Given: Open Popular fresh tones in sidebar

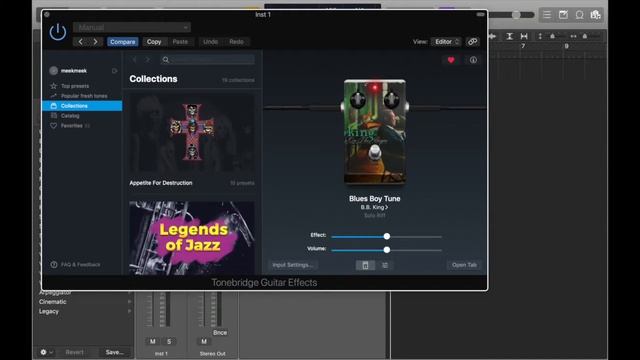Looking at the screenshot, I should click(84, 96).
